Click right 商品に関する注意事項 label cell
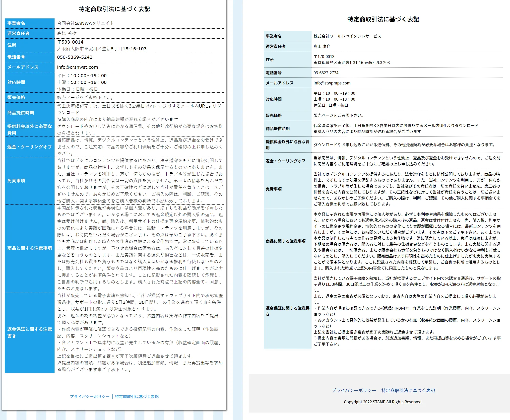The image size is (510, 420). coord(286,241)
